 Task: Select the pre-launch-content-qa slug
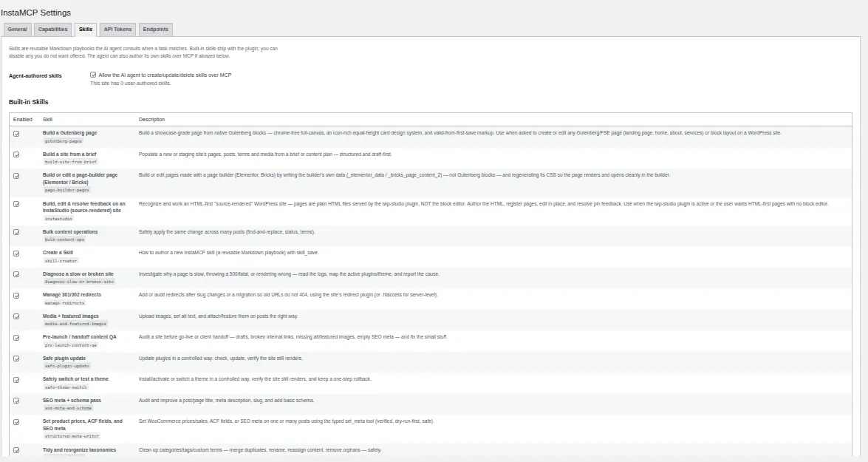[71, 345]
